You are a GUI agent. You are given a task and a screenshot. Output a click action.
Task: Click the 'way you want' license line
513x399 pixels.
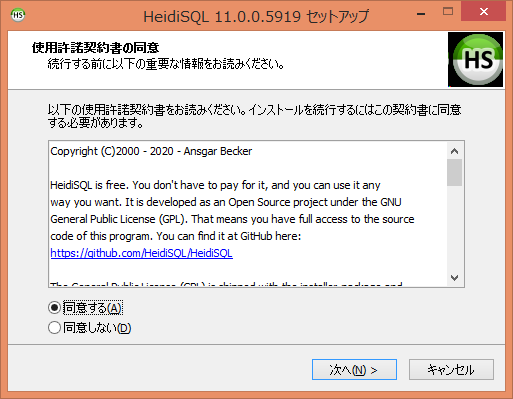pos(226,202)
